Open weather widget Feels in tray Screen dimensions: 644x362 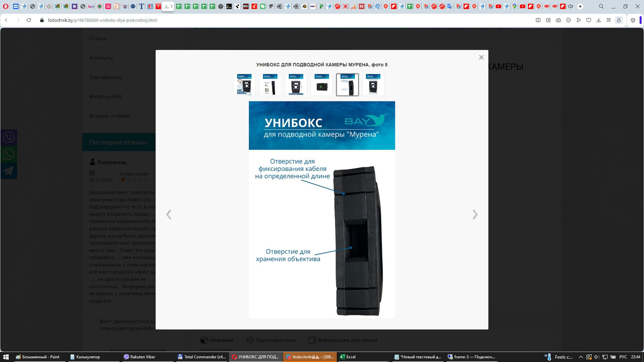559,357
